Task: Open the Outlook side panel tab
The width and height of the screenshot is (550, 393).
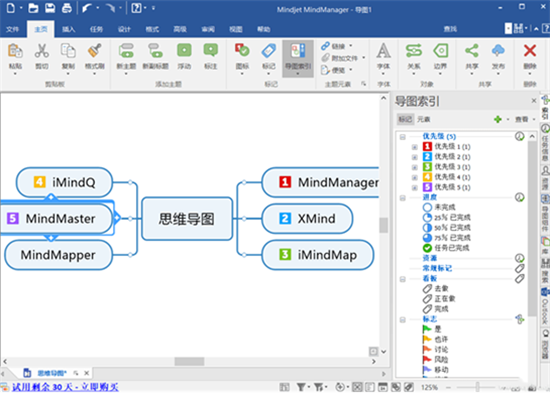Action: click(x=545, y=307)
